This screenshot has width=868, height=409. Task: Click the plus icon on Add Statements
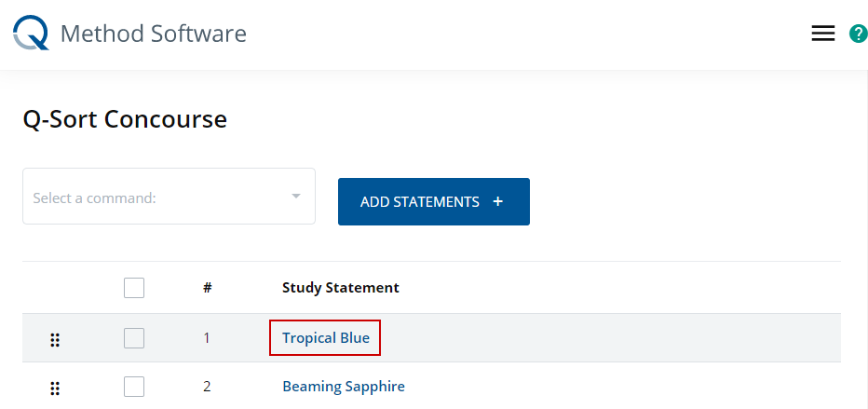(x=497, y=201)
